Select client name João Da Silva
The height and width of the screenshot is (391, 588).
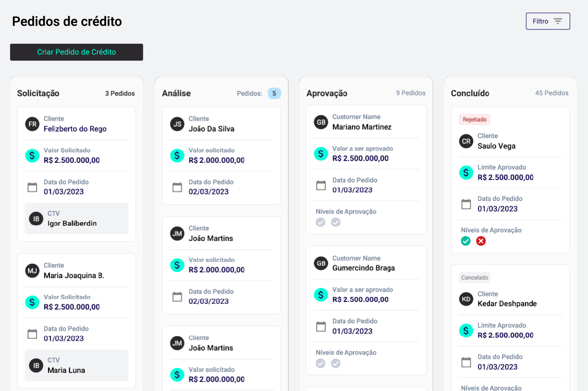point(211,129)
